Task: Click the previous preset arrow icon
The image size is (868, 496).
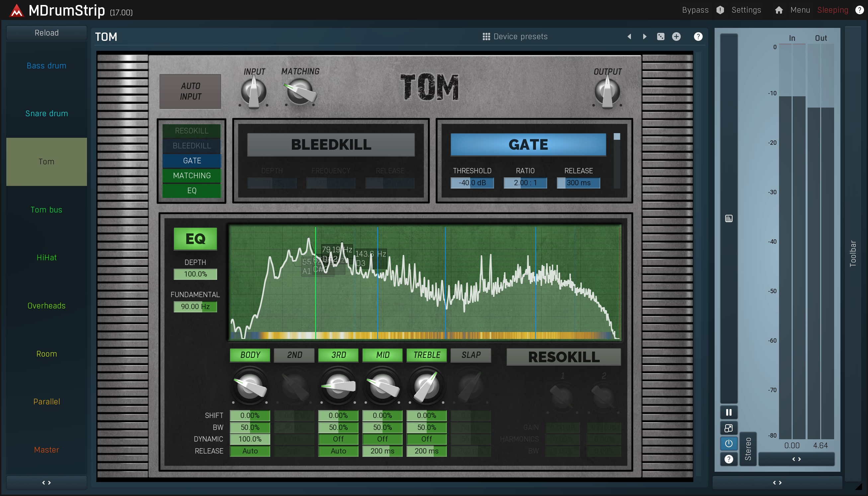Action: click(629, 37)
